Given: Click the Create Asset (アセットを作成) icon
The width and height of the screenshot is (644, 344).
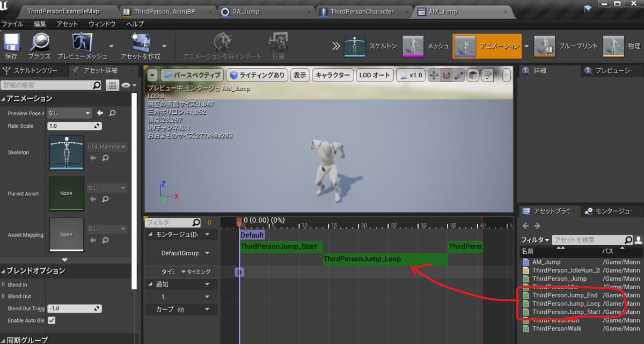Looking at the screenshot, I should tap(141, 43).
